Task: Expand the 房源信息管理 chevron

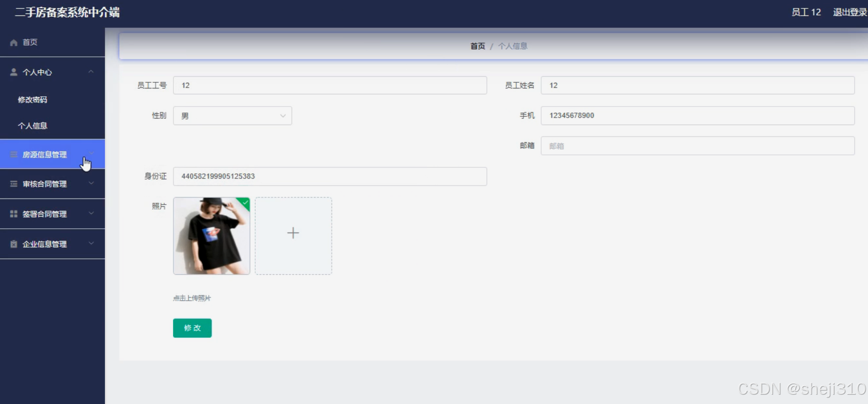Action: (92, 153)
